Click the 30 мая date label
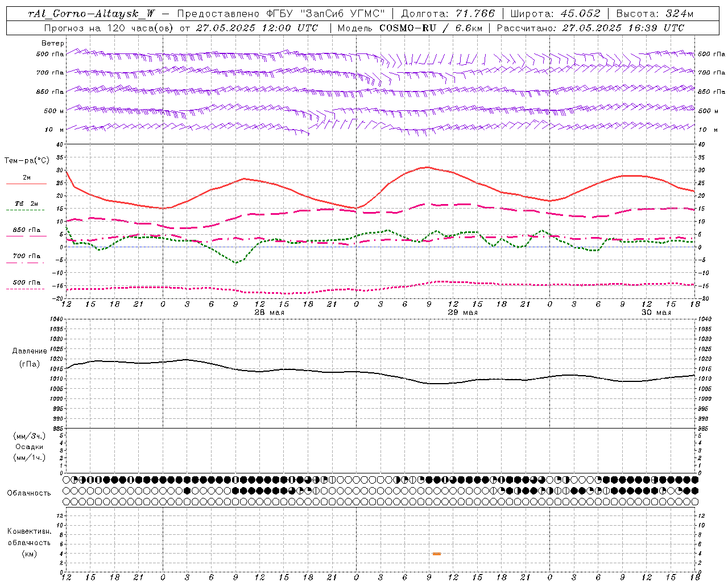Screen dimensions: 728x582 656,313
